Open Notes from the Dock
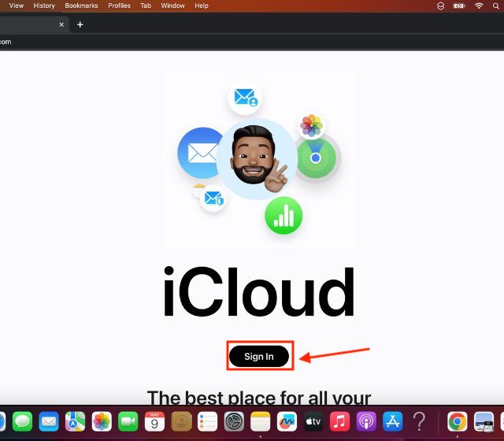 (x=261, y=421)
